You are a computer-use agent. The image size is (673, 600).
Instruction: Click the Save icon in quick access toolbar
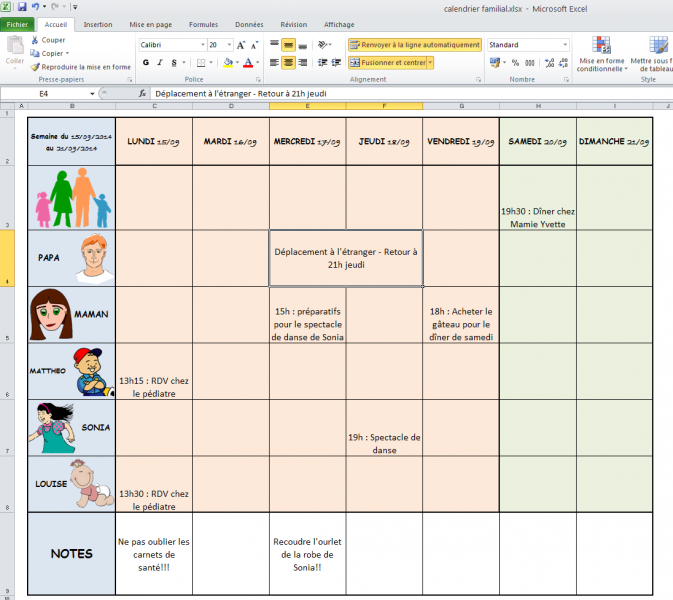pos(21,7)
